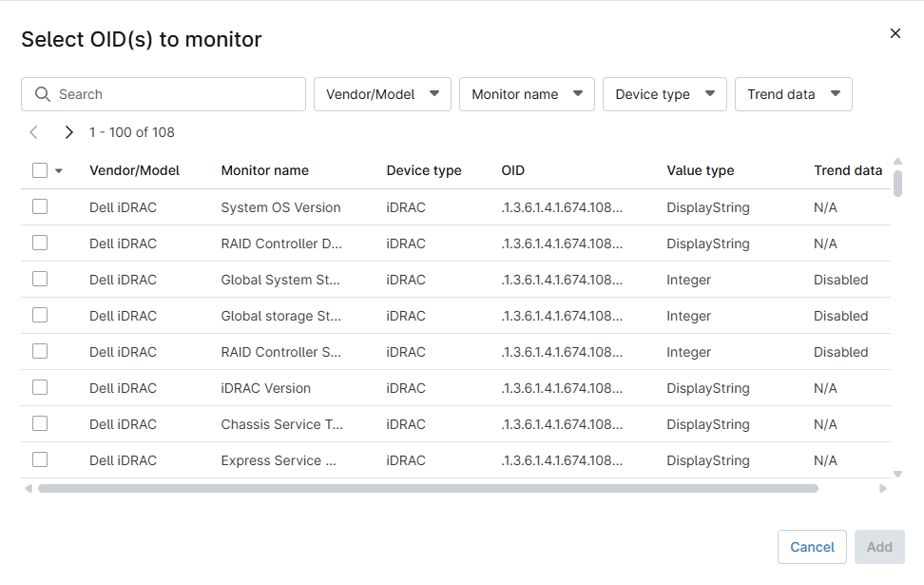Go to previous page of results
The width and height of the screenshot is (924, 585).
click(34, 132)
